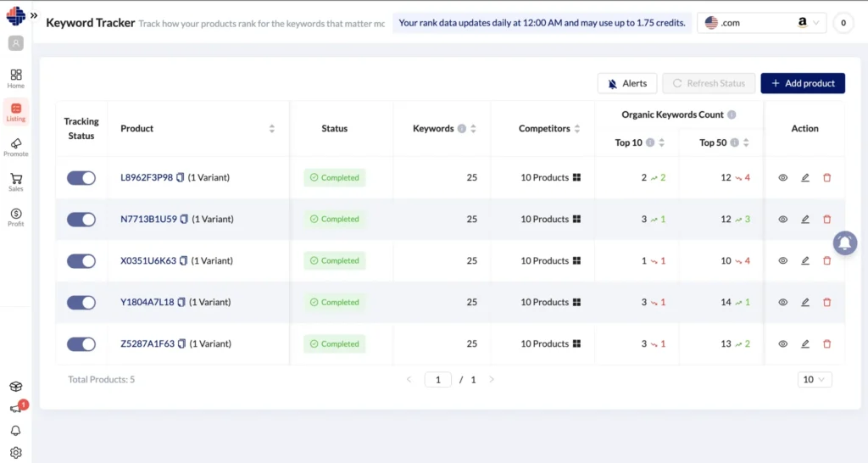Open product N7713B1U59 link
The width and height of the screenshot is (868, 463).
(x=149, y=219)
